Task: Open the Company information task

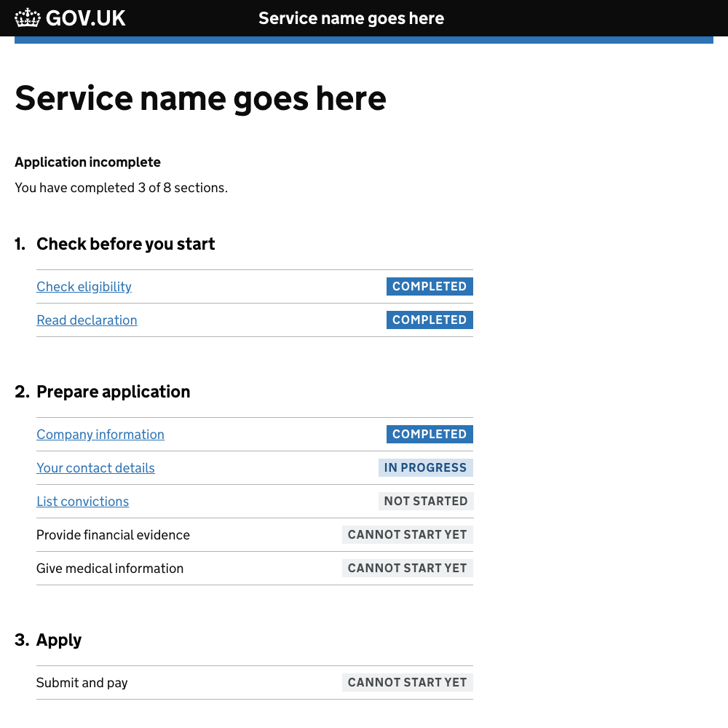Action: click(x=100, y=435)
